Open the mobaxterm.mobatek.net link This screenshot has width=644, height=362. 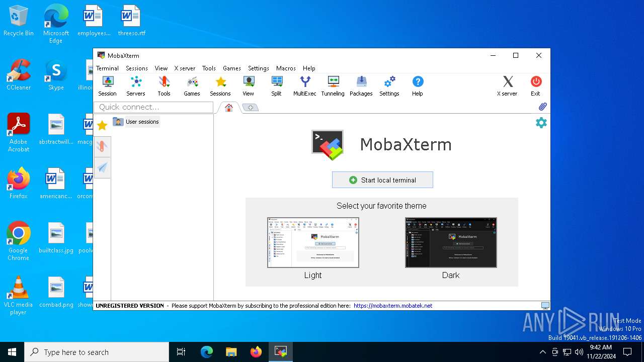[x=393, y=306]
